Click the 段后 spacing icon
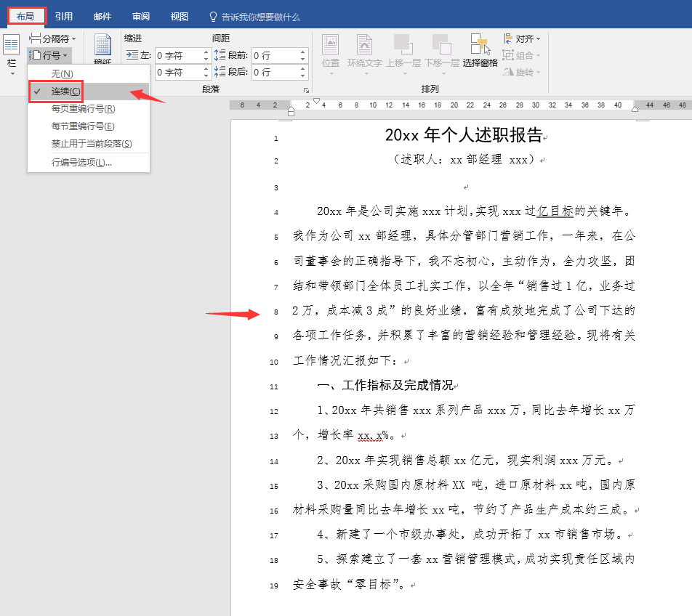Image resolution: width=692 pixels, height=616 pixels. 220,72
